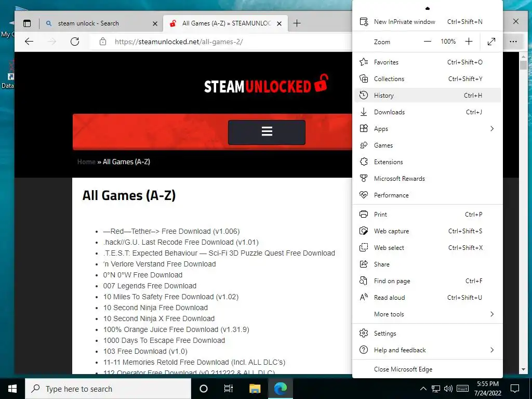
Task: Open 100% Orange Juice Free Download link
Action: 176,329
